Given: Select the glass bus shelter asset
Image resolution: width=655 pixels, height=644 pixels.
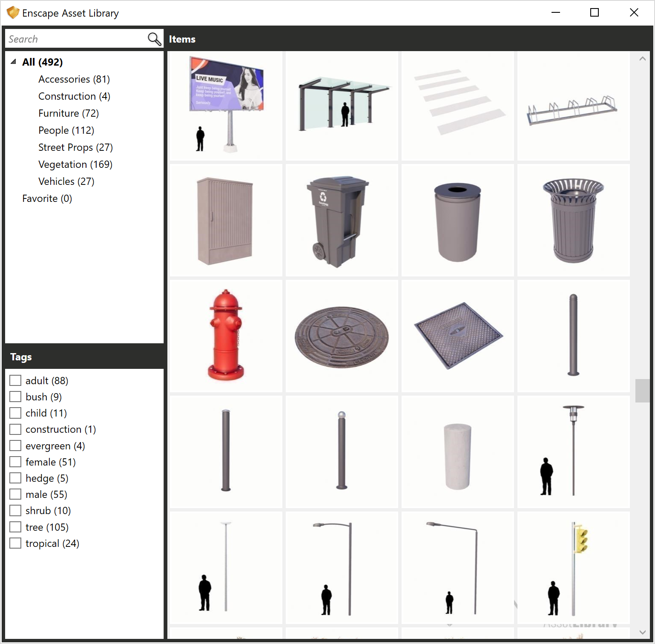Looking at the screenshot, I should 341,106.
